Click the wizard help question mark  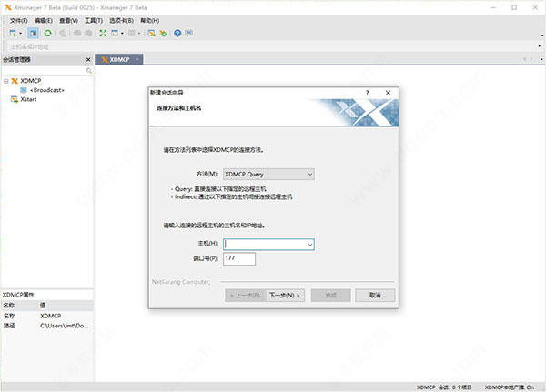click(367, 93)
